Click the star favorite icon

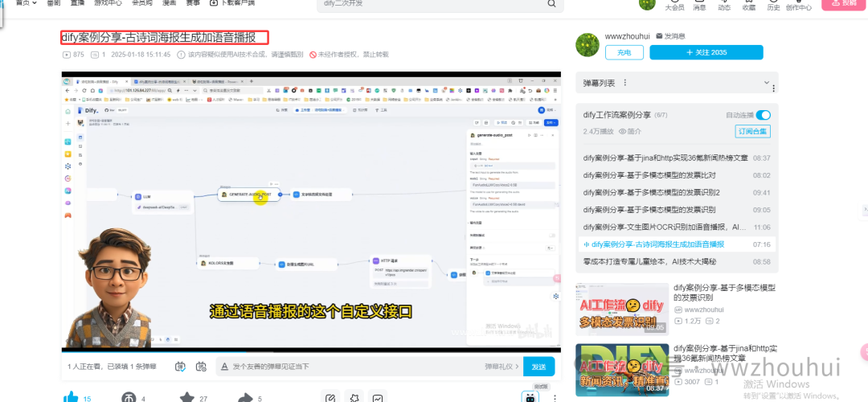click(x=186, y=397)
